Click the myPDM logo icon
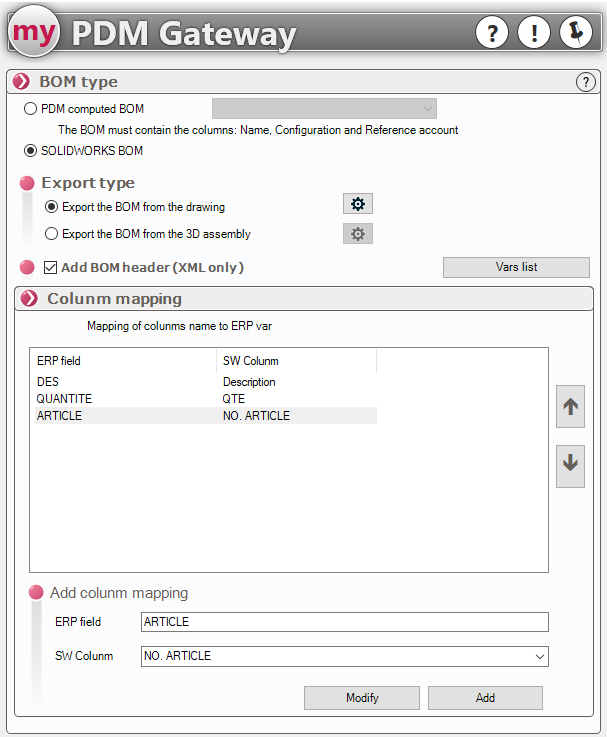Viewport: 607px width, 737px height. pos(35,33)
